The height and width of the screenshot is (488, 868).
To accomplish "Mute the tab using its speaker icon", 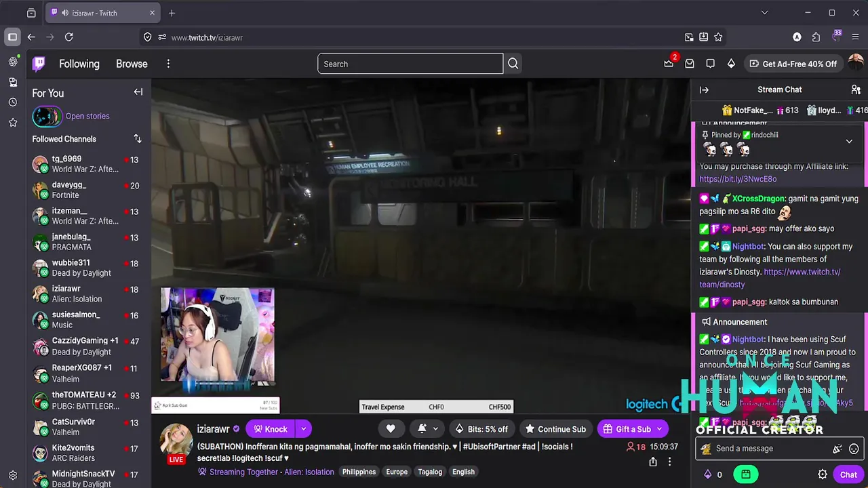I will pos(64,13).
